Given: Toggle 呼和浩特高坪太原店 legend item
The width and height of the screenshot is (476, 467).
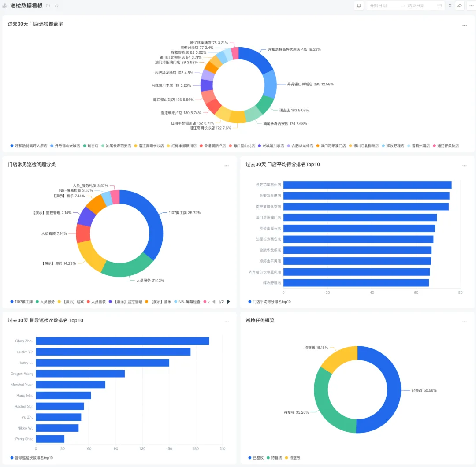Looking at the screenshot, I should pos(29,146).
